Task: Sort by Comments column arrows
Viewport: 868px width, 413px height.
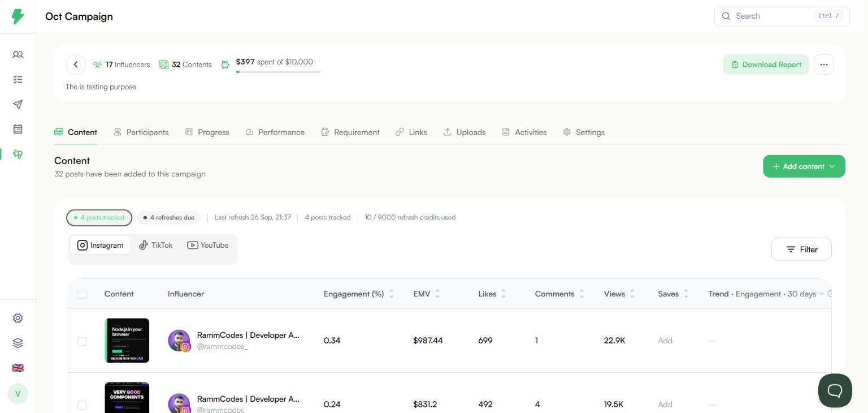Action: point(581,294)
